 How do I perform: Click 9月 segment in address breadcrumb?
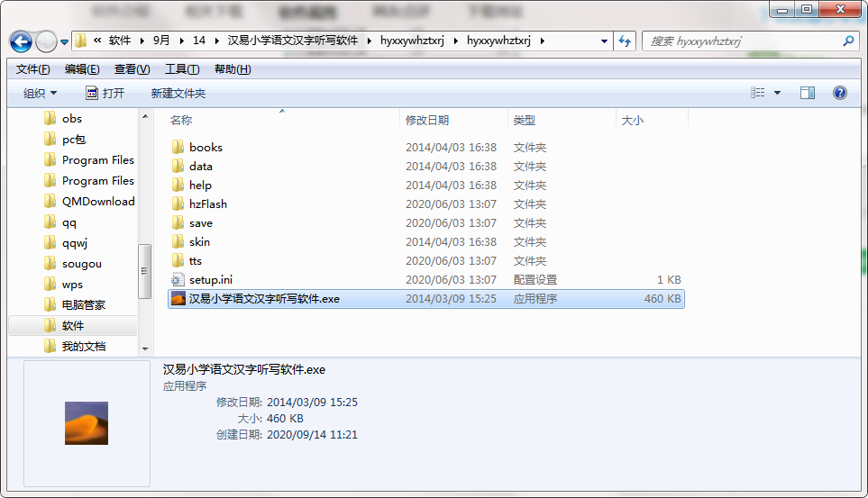[x=161, y=41]
